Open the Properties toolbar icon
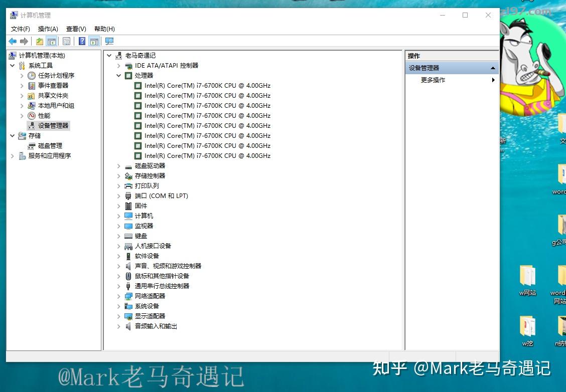The height and width of the screenshot is (392, 566). click(x=66, y=42)
